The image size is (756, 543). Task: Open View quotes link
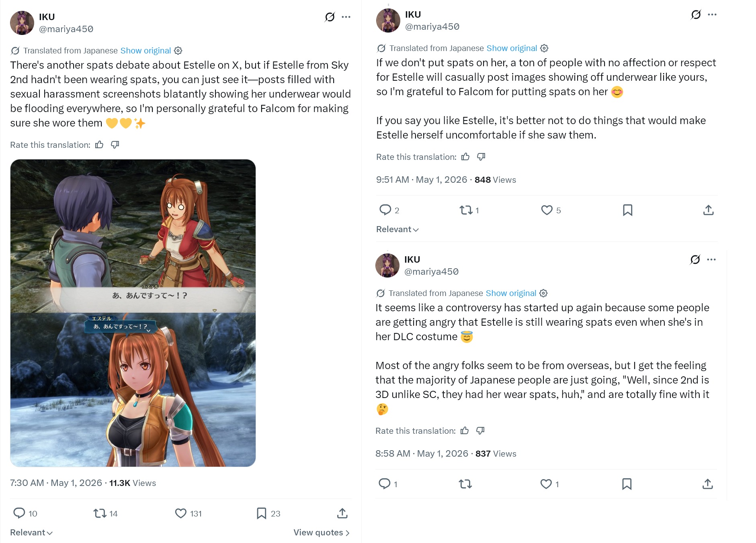click(322, 533)
